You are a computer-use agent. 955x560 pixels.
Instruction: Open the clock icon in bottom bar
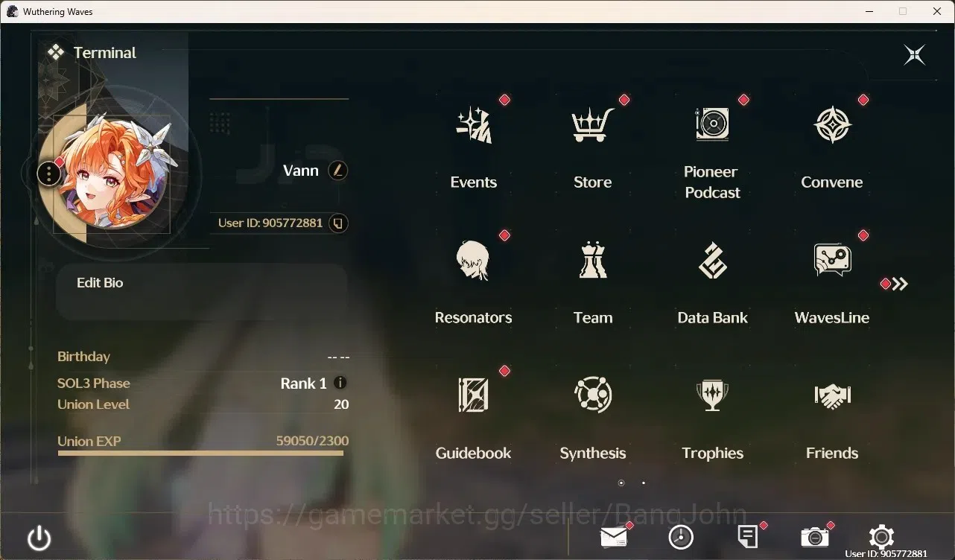(x=681, y=537)
